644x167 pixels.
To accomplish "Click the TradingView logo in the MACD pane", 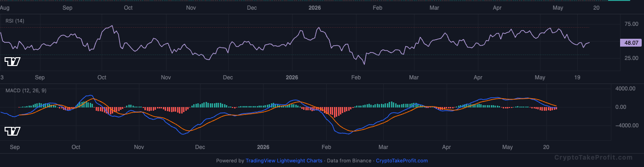I will point(12,131).
